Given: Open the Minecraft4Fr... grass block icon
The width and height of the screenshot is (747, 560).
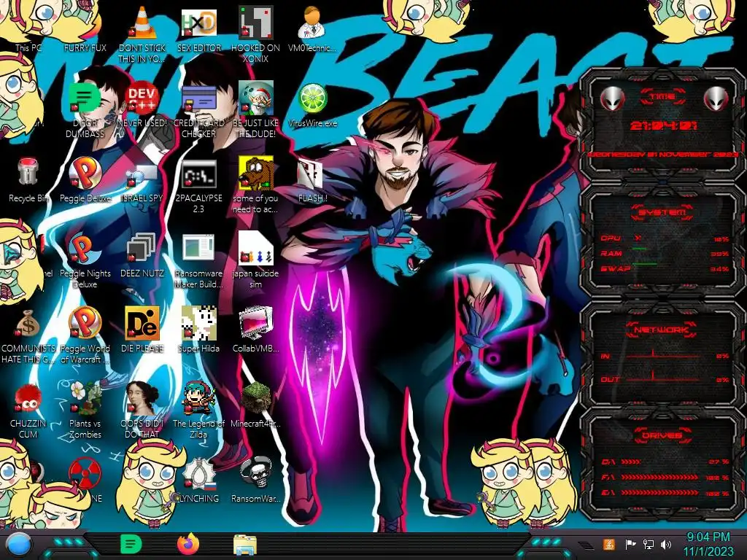Looking at the screenshot, I should pyautogui.click(x=255, y=398).
